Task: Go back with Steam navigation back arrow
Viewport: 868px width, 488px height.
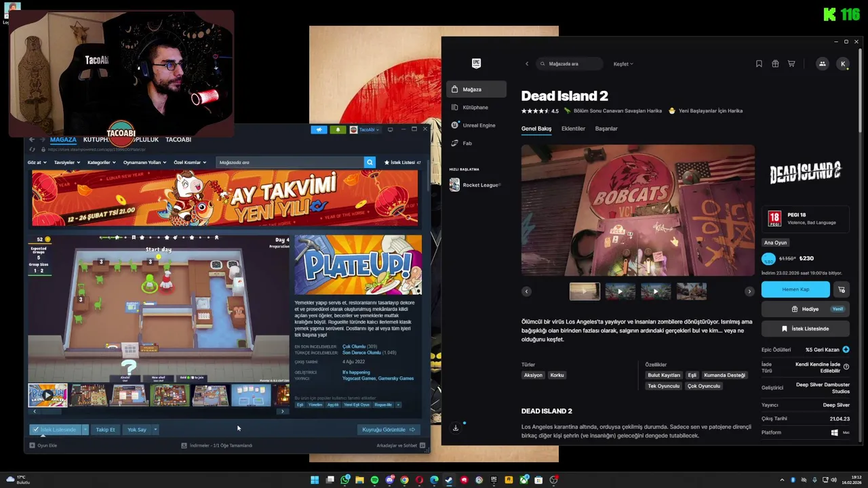Action: click(31, 140)
